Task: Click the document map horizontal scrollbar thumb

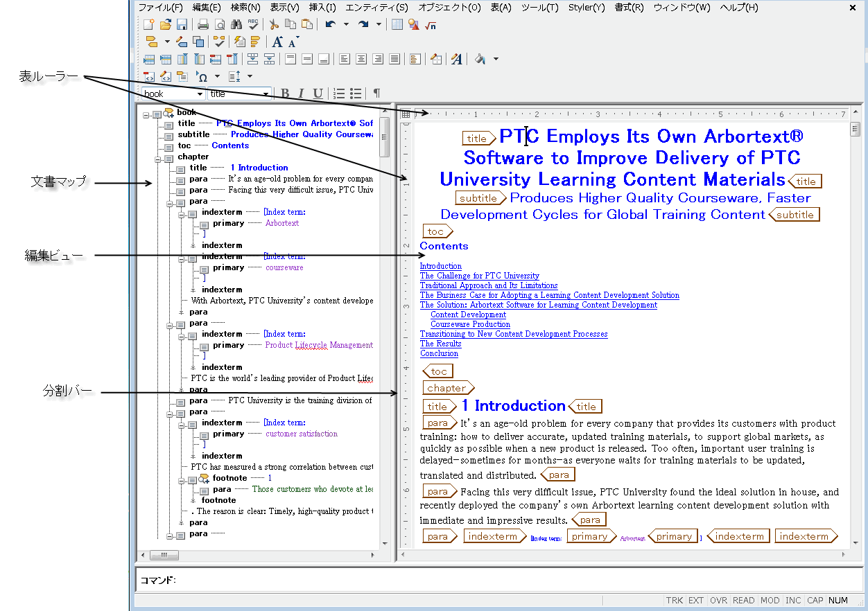Action: click(x=164, y=555)
